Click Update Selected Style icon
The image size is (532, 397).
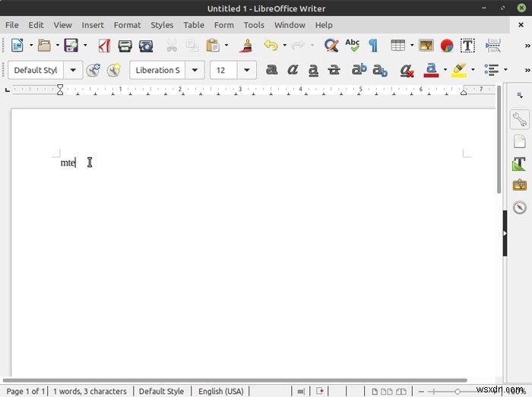(x=93, y=70)
